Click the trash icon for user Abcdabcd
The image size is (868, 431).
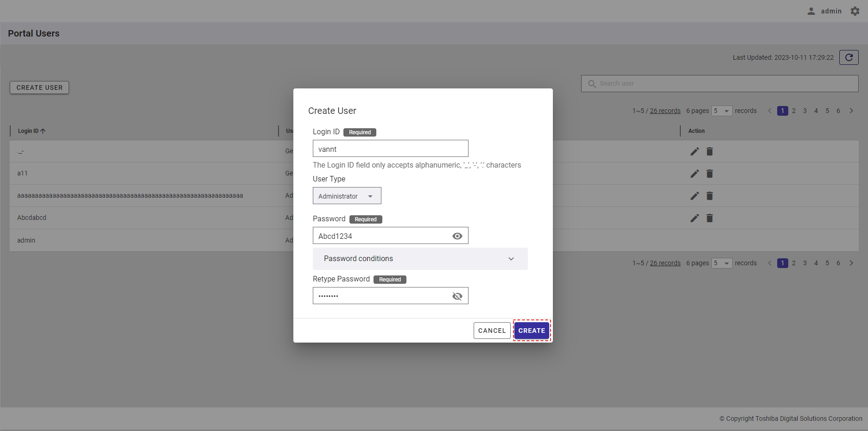[x=710, y=218]
